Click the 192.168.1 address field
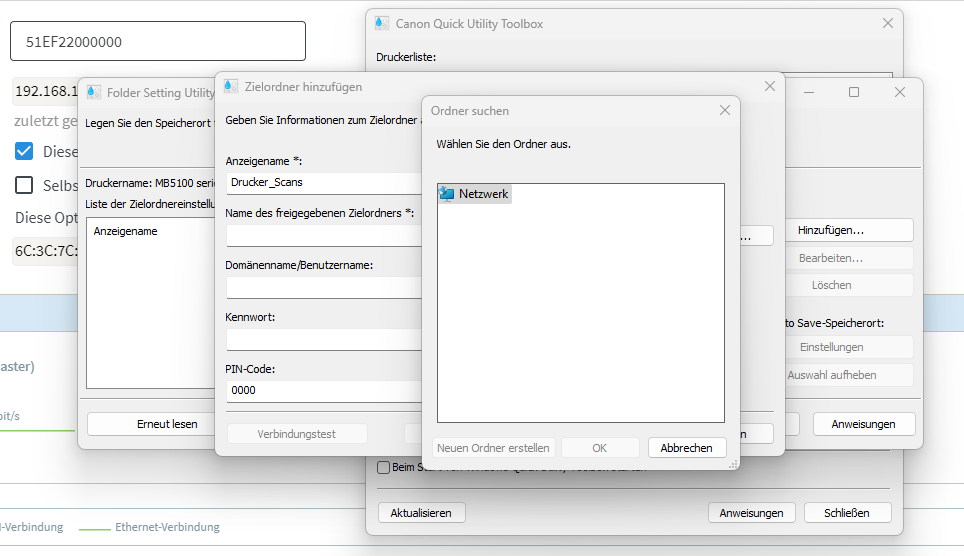This screenshot has height=556, width=964. (45, 91)
